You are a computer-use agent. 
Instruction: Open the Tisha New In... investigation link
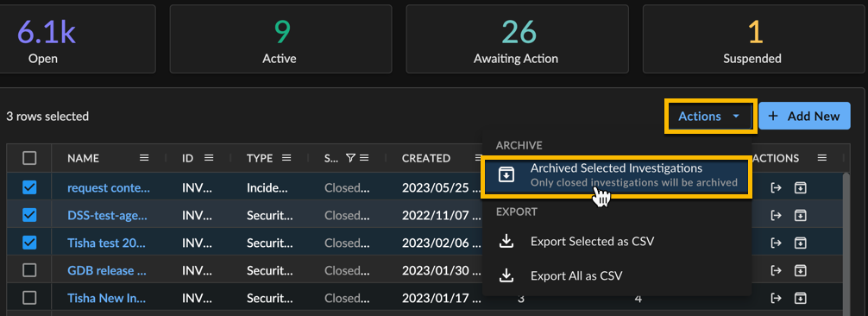click(107, 298)
